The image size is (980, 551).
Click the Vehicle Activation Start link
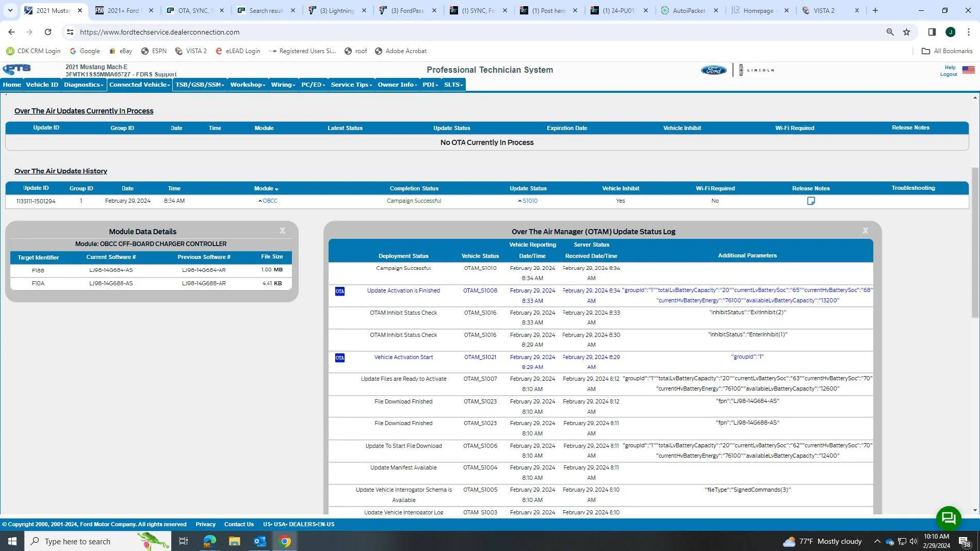pos(403,357)
